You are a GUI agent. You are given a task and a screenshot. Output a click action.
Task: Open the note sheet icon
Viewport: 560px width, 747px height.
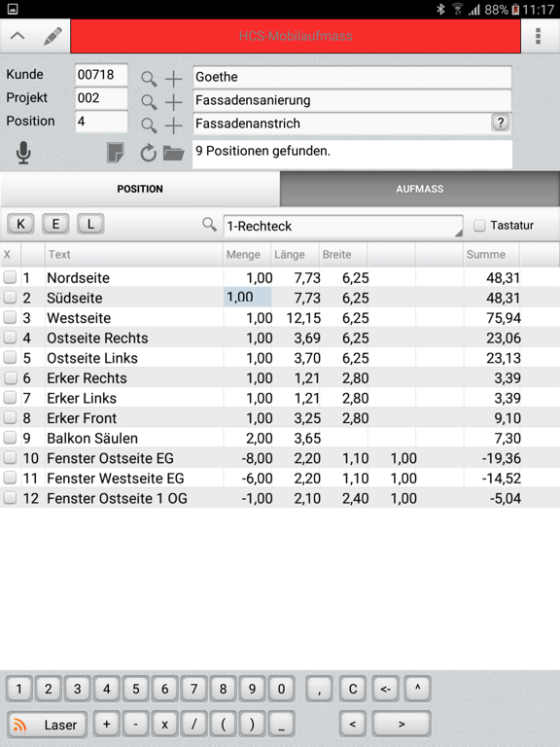click(x=116, y=153)
